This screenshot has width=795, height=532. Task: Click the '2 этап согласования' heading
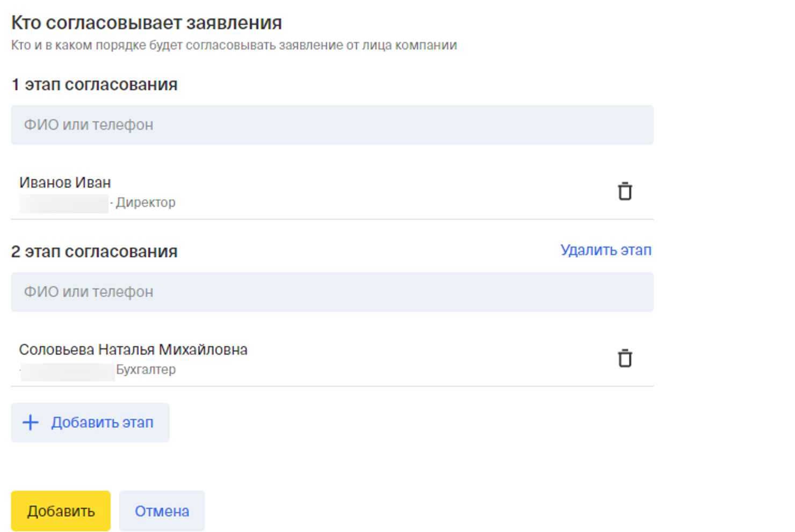94,252
